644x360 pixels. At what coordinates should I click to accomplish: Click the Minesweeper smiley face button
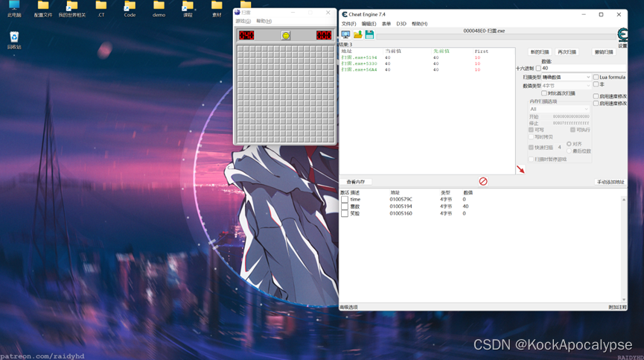[x=286, y=35]
